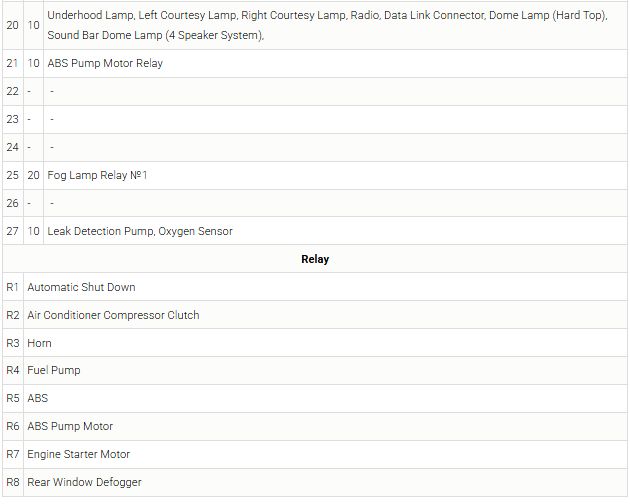The width and height of the screenshot is (630, 504).
Task: Select the Engine Starter Motor entry
Action: pyautogui.click(x=79, y=454)
